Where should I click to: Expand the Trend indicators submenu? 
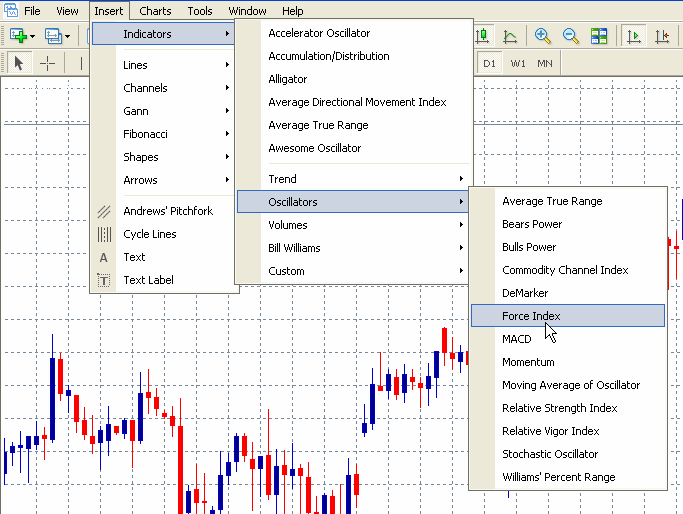[x=353, y=179]
